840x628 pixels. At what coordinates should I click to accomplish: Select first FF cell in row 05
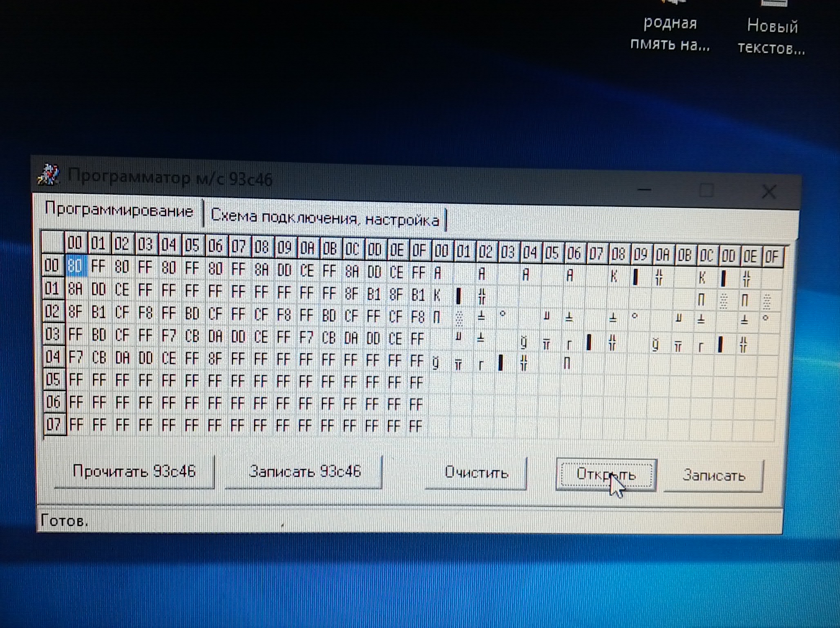point(76,380)
